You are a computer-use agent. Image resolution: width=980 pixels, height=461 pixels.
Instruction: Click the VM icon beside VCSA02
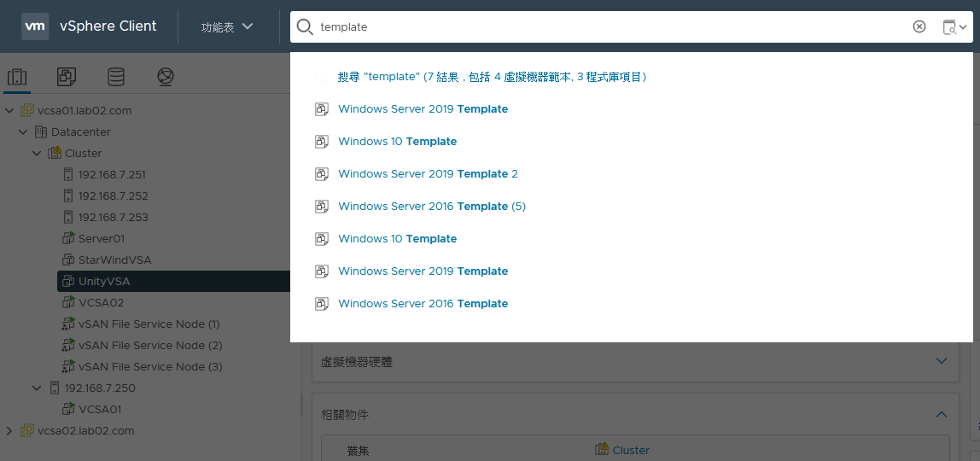coord(68,302)
